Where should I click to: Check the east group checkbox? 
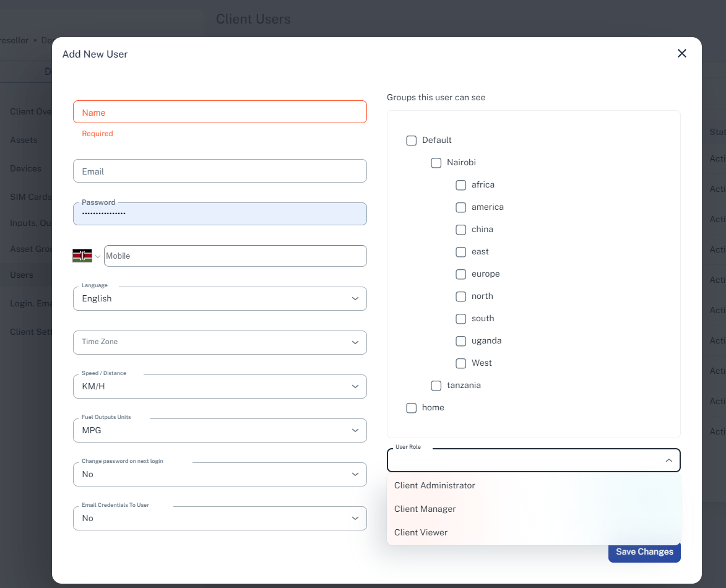click(x=460, y=251)
